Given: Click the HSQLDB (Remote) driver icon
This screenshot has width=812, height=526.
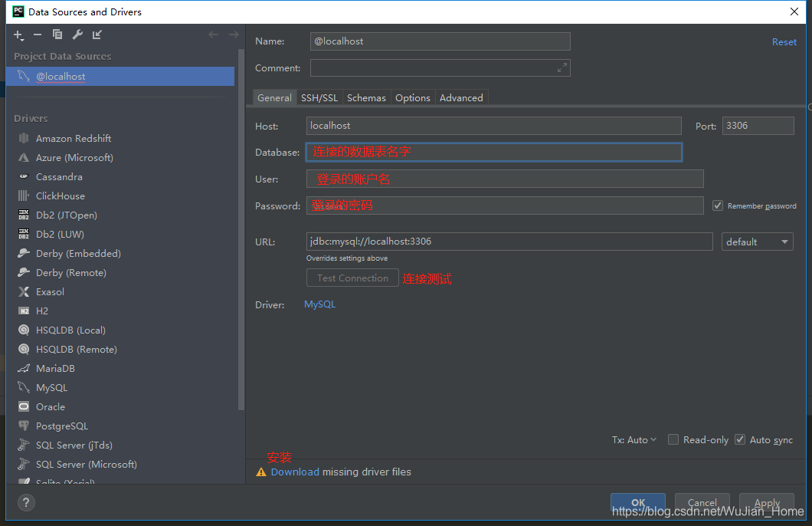Looking at the screenshot, I should click(x=24, y=350).
